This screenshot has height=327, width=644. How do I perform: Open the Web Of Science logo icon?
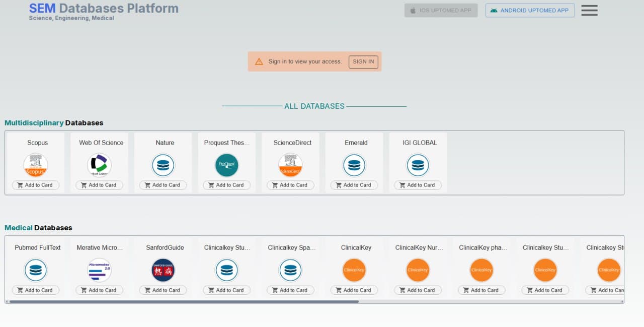coord(99,165)
